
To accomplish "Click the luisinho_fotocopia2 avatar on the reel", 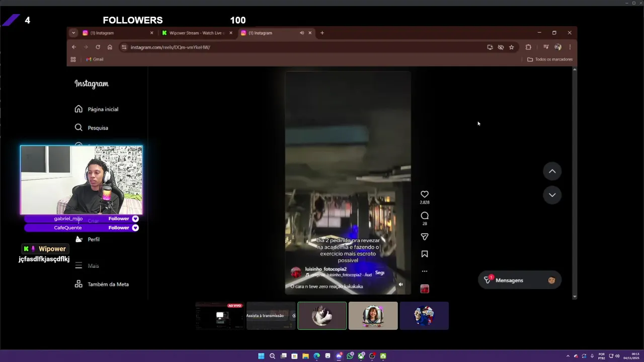I will 296,272.
